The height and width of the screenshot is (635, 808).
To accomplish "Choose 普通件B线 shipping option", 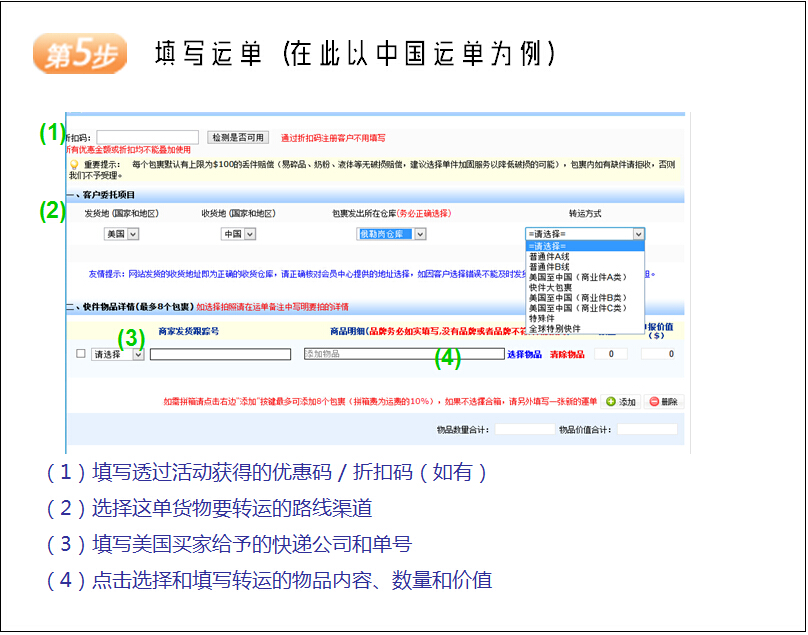I will (x=549, y=267).
